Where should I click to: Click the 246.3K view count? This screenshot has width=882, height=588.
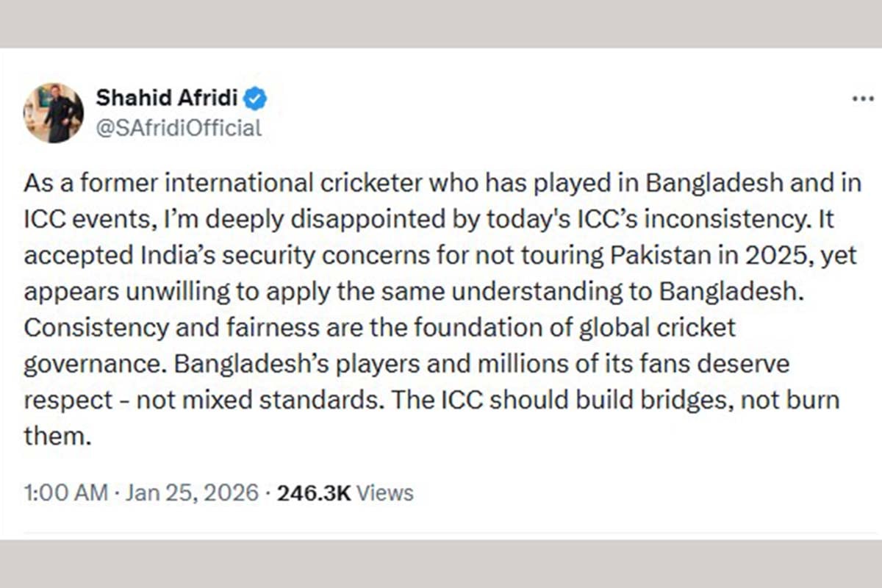314,492
